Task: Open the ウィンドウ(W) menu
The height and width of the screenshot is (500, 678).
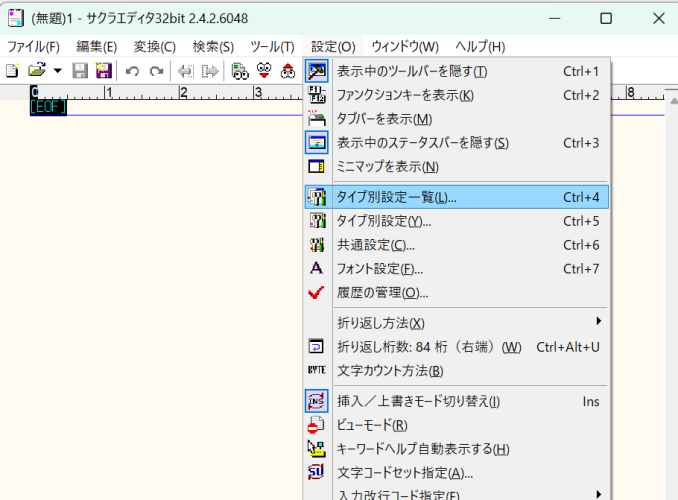Action: [405, 46]
